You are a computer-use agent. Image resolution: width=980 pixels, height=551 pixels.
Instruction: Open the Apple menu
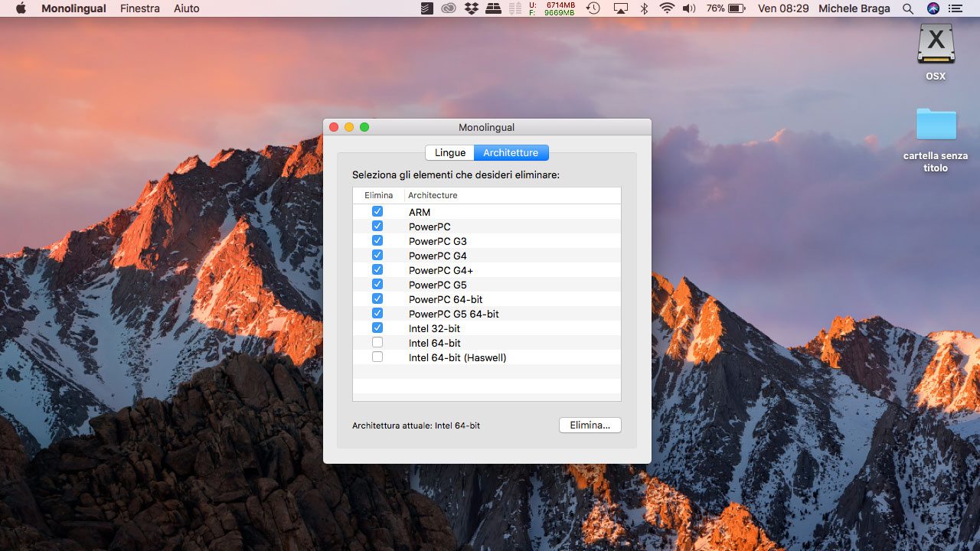21,8
